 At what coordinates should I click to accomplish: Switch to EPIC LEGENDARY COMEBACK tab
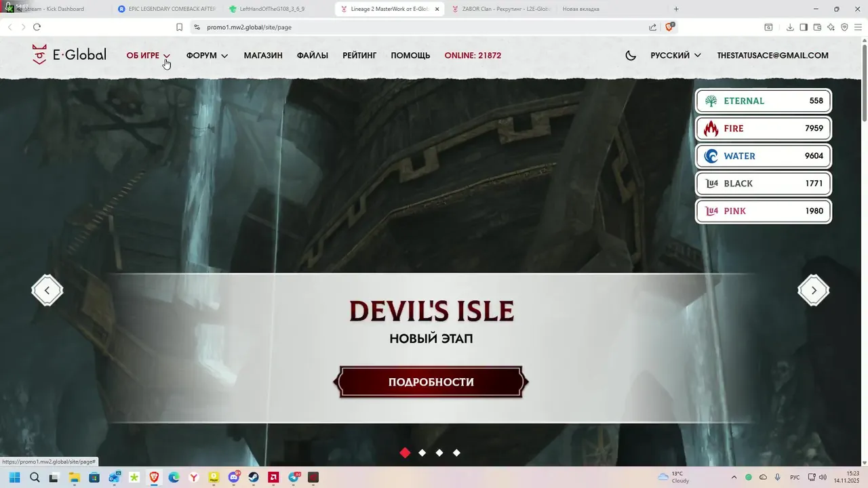point(166,9)
